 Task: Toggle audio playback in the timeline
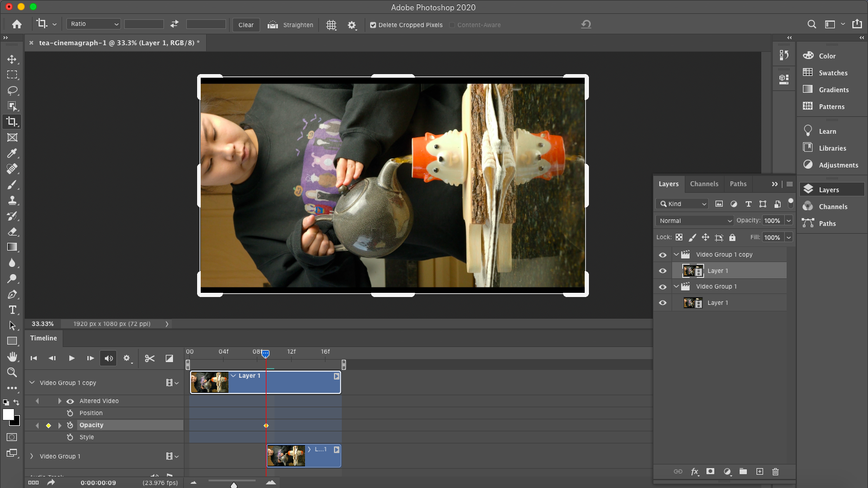pyautogui.click(x=108, y=358)
